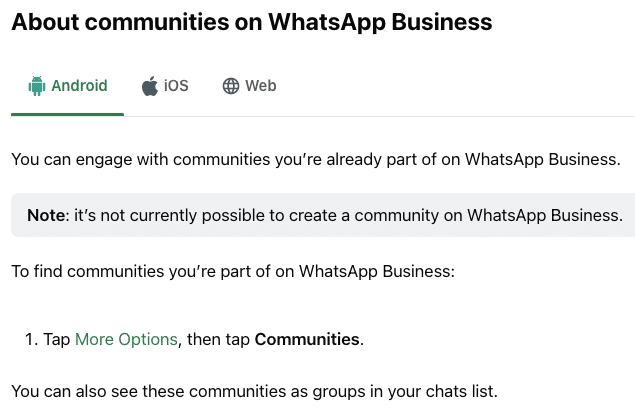The image size is (635, 408).
Task: Click the bold Note word
Action: pyautogui.click(x=46, y=215)
